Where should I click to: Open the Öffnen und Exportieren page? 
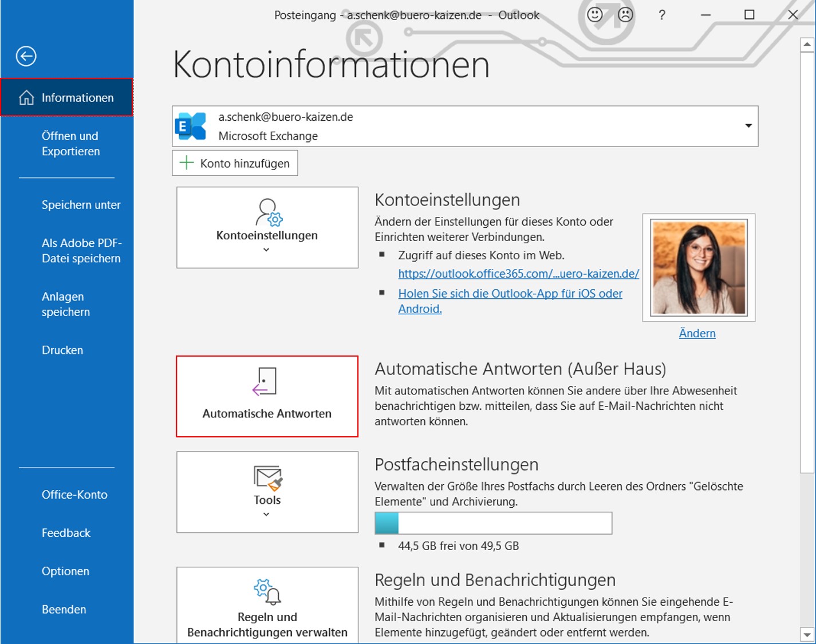(70, 144)
